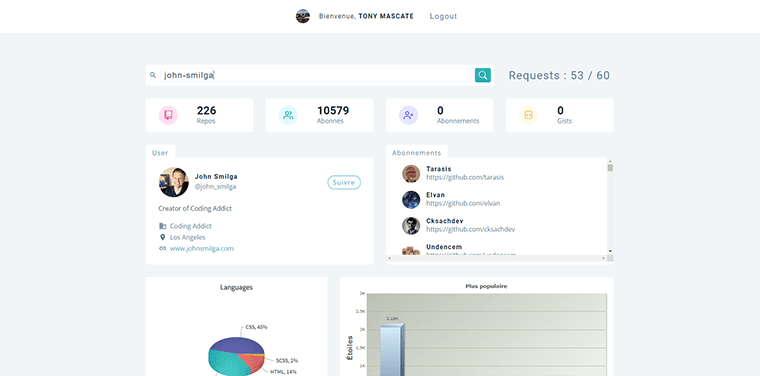Click the 226 repos count
Viewport: 760px width, 376px height.
tap(206, 110)
